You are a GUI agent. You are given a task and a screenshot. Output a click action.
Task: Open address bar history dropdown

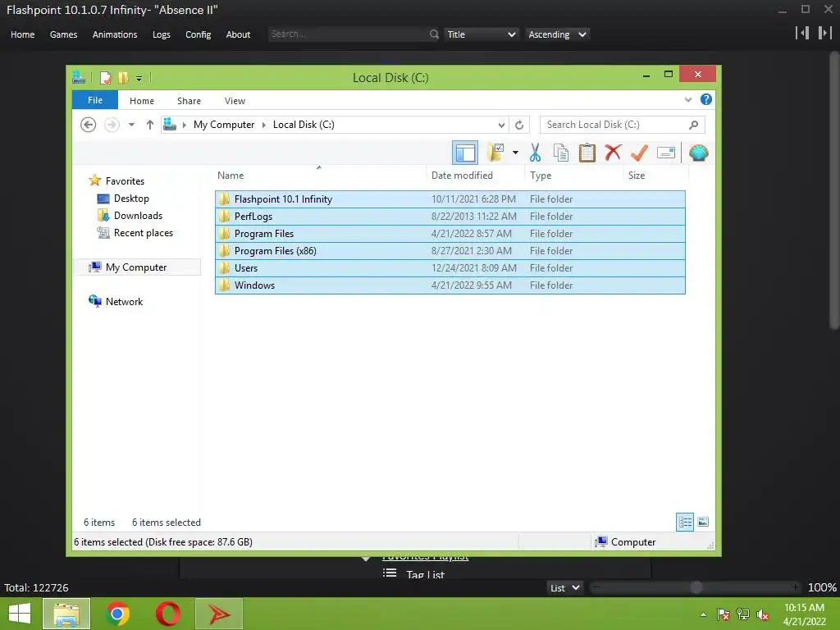point(501,125)
